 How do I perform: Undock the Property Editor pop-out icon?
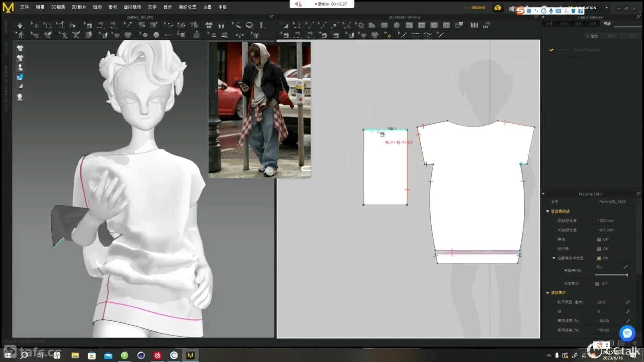[x=639, y=194]
